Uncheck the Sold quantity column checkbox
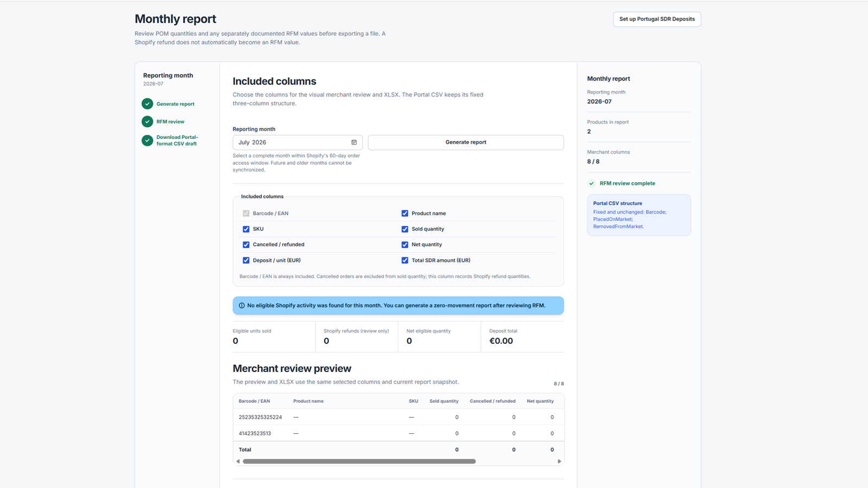This screenshot has width=868, height=488. point(405,229)
